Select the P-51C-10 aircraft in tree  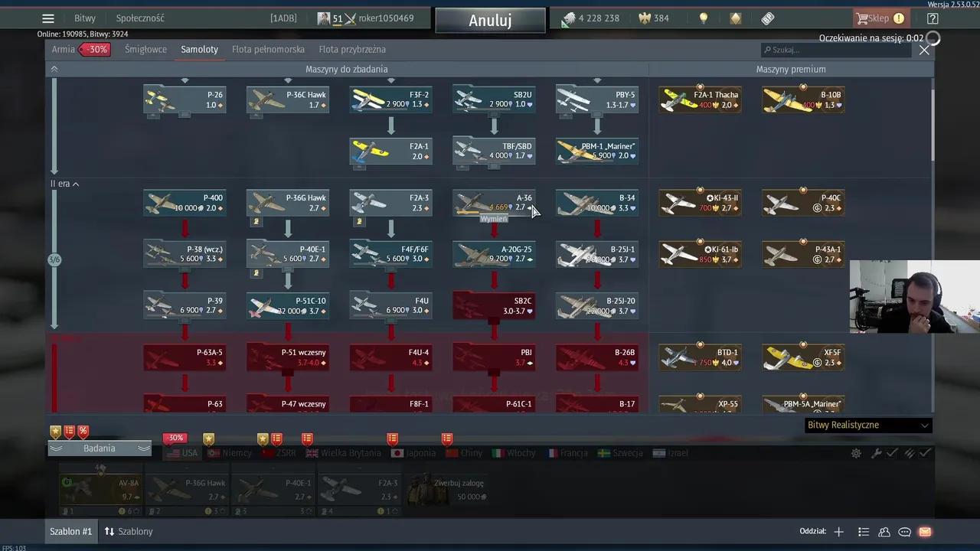288,305
